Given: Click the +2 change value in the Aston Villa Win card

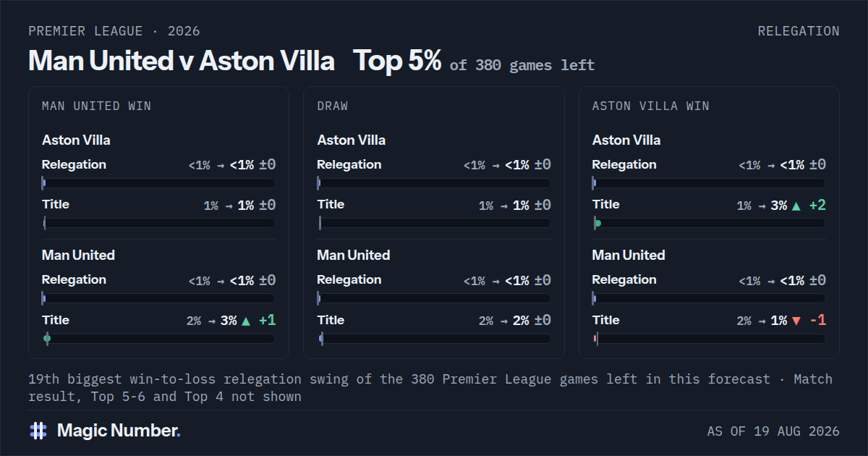Looking at the screenshot, I should coord(817,206).
